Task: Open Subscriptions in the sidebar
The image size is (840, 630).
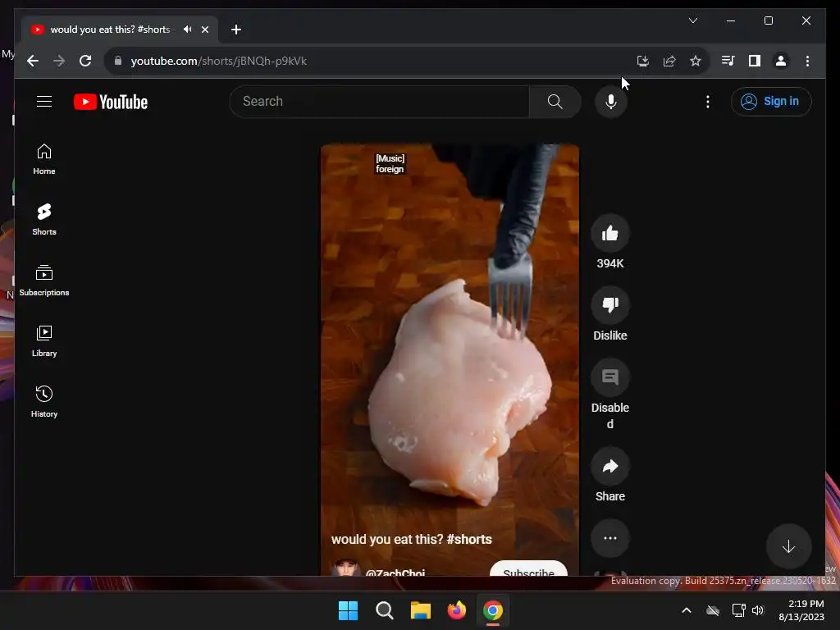Action: tap(44, 281)
